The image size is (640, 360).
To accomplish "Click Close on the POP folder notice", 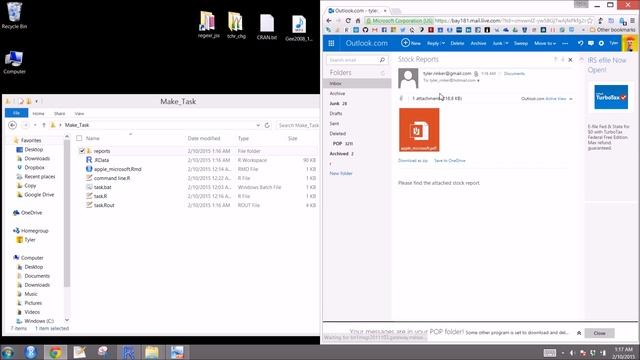I will [x=599, y=333].
